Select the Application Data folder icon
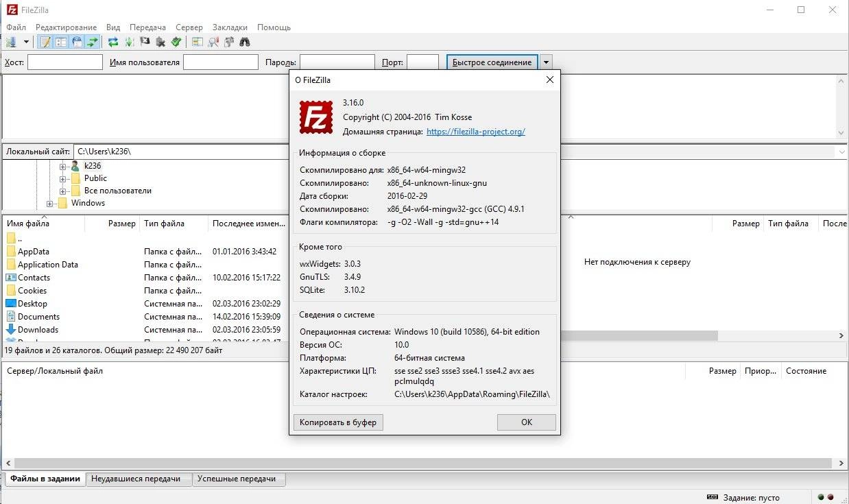This screenshot has width=849, height=504. coord(11,265)
